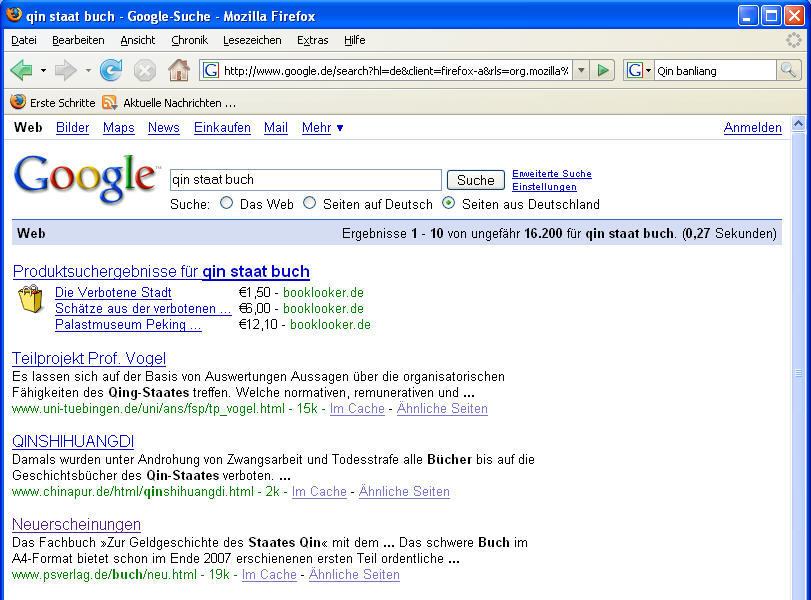Click the Google favicon in address bar

point(211,70)
